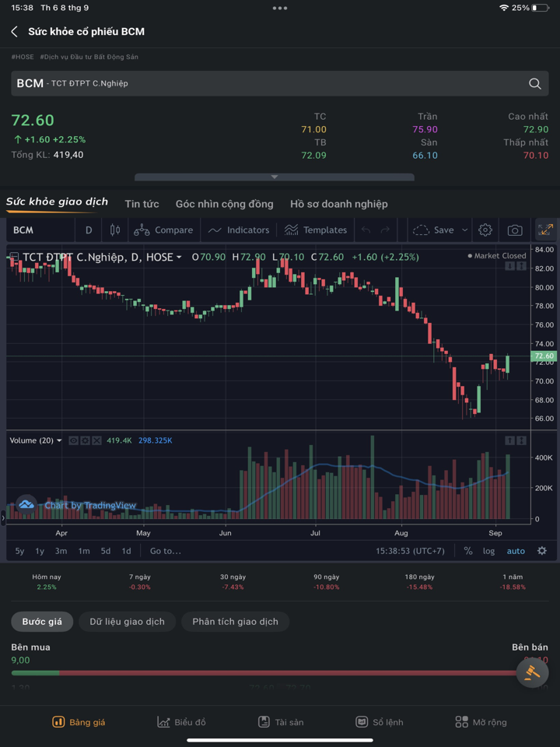Open the Compare symbols tool
The height and width of the screenshot is (747, 560).
click(x=164, y=230)
